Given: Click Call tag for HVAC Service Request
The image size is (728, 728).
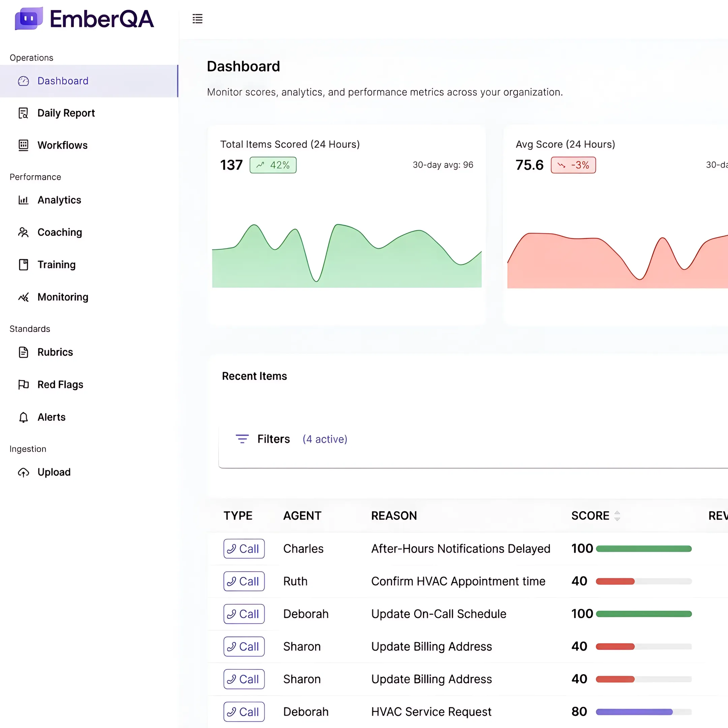Looking at the screenshot, I should (x=244, y=712).
